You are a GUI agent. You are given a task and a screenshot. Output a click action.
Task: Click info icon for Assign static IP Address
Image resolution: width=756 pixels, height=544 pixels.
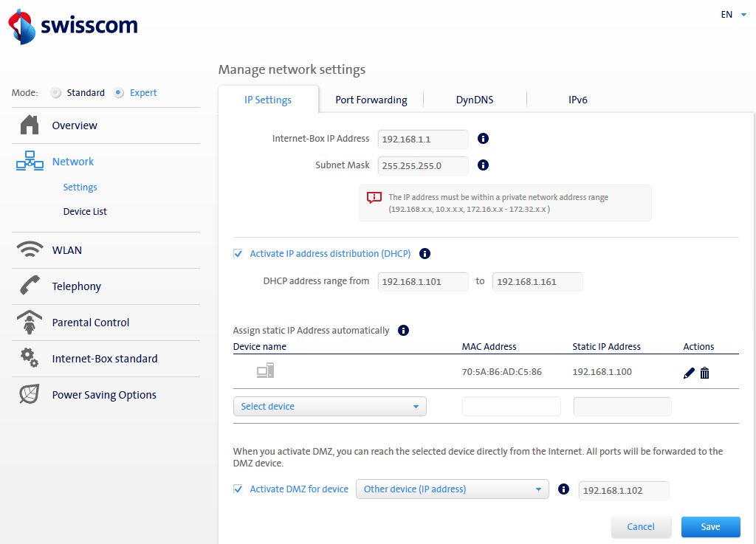403,331
